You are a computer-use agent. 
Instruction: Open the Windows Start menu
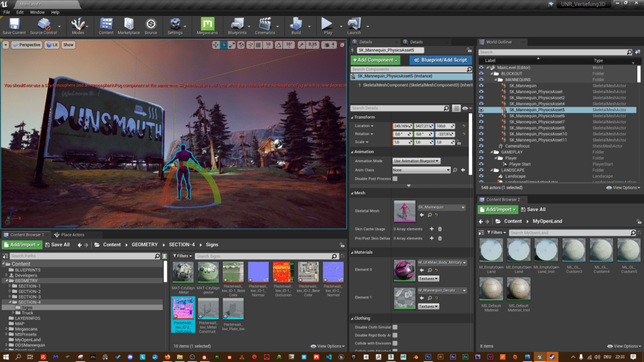click(x=6, y=357)
